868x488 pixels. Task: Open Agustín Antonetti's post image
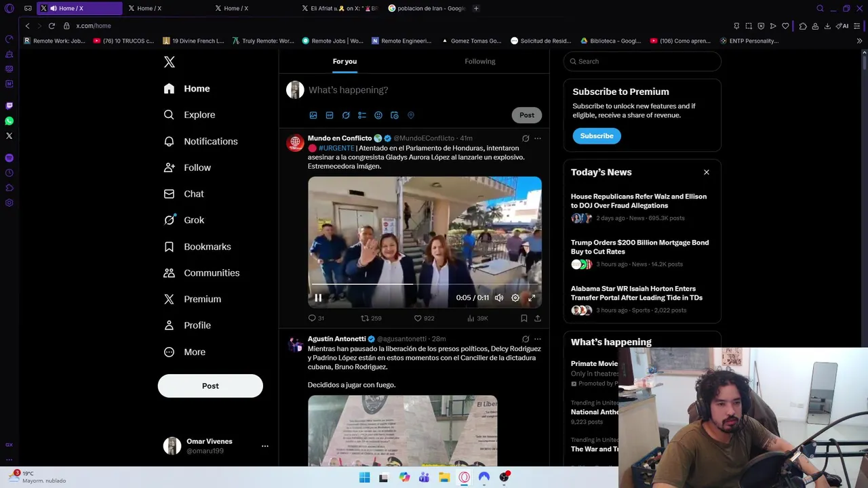[x=402, y=430]
